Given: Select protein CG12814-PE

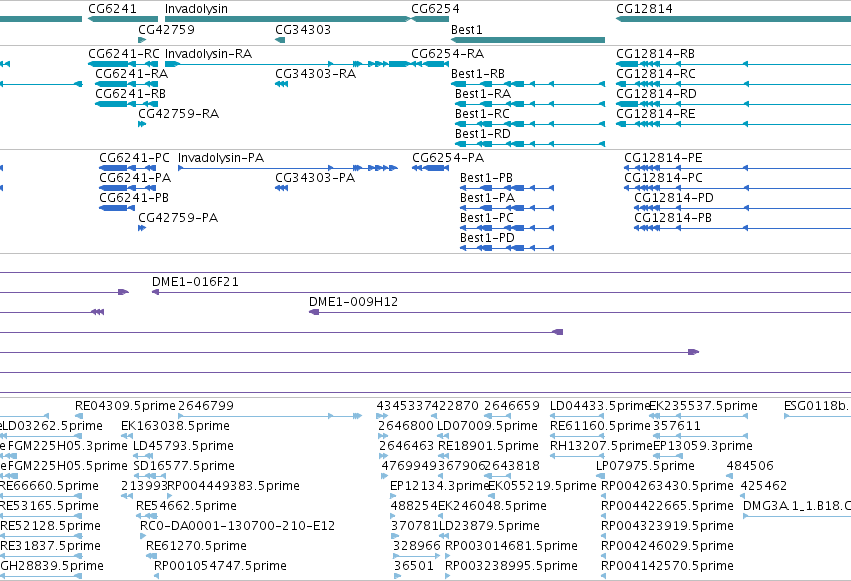Looking at the screenshot, I should (663, 158).
